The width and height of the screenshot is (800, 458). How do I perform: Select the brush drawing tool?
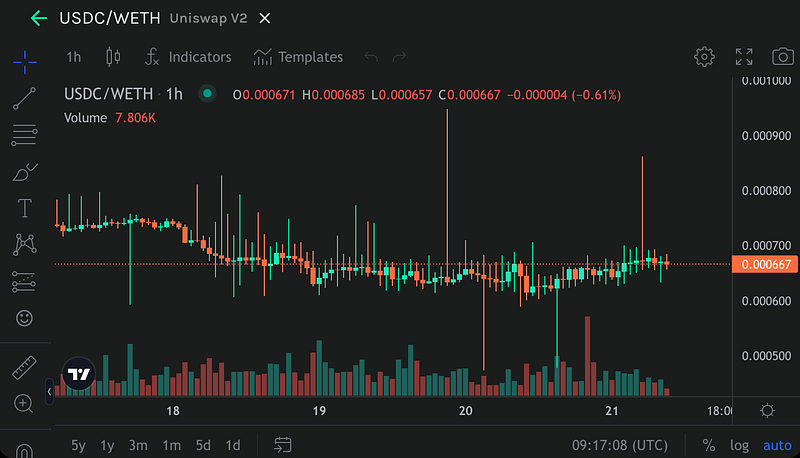pos(24,172)
